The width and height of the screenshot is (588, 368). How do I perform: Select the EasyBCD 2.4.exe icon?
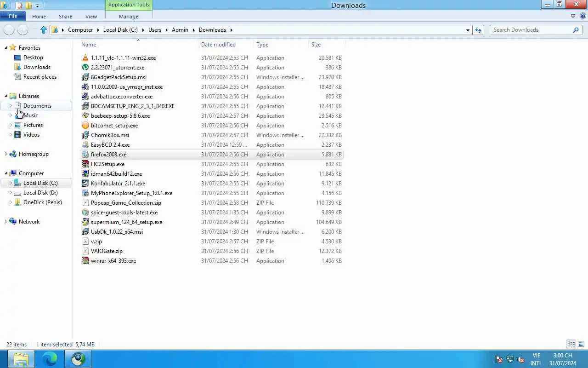click(85, 145)
